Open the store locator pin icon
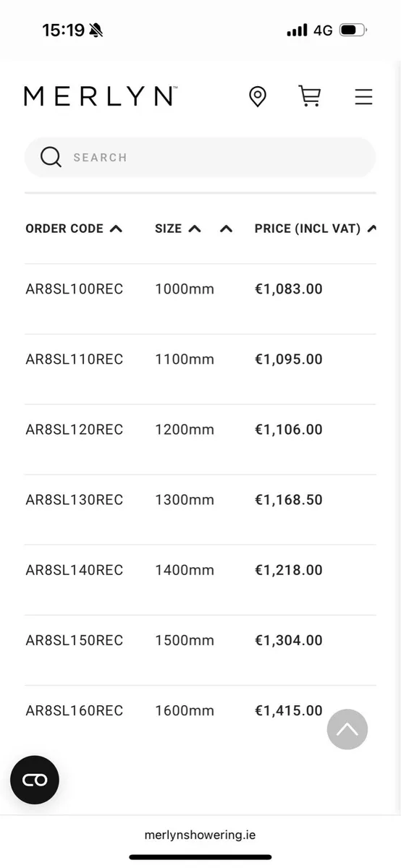The height and width of the screenshot is (868, 401). (257, 96)
